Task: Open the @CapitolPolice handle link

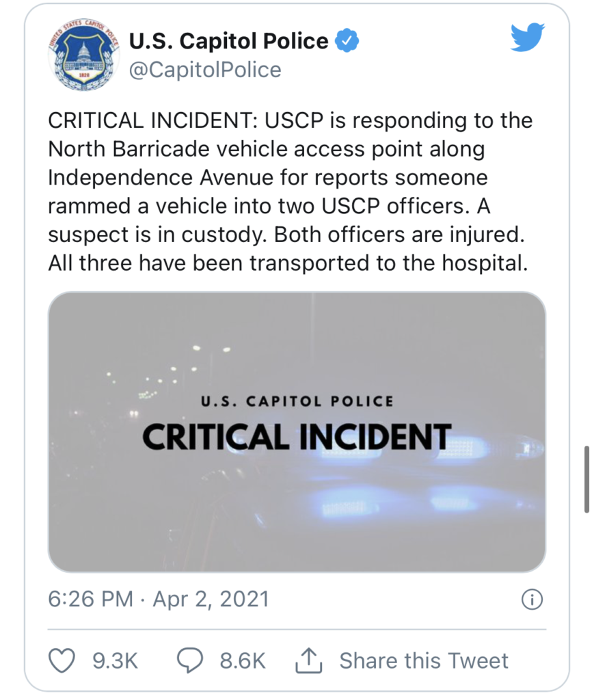Action: (205, 70)
